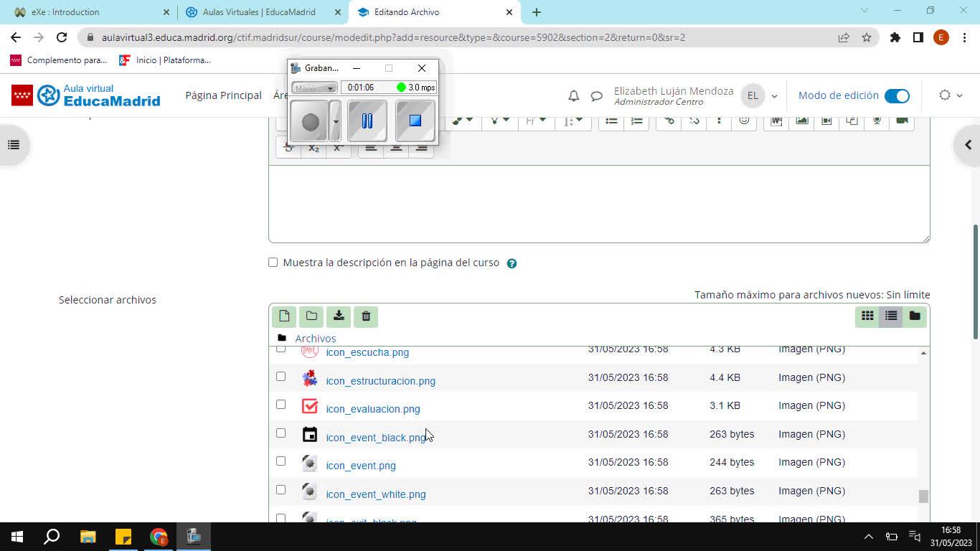Go to Página Principal menu item
Screen dimensions: 980x551
point(223,95)
